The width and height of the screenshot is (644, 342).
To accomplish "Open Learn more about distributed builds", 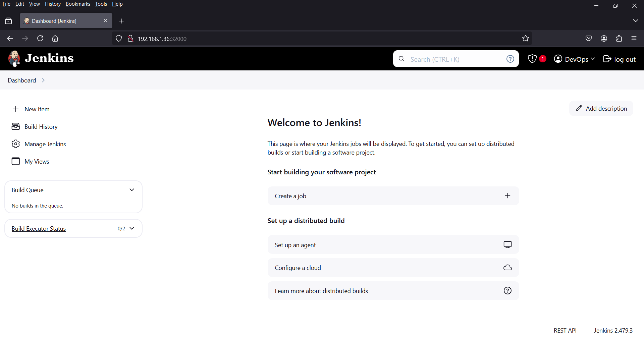I will [x=393, y=291].
